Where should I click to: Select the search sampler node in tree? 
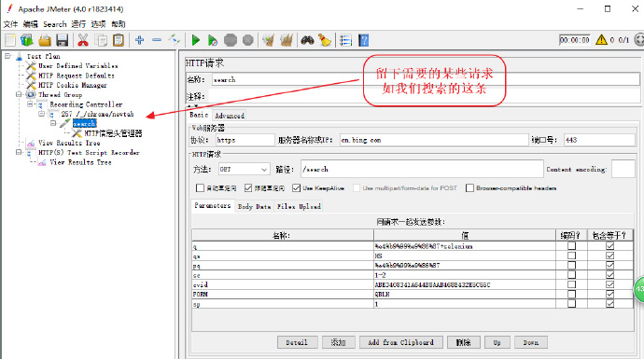tap(84, 123)
